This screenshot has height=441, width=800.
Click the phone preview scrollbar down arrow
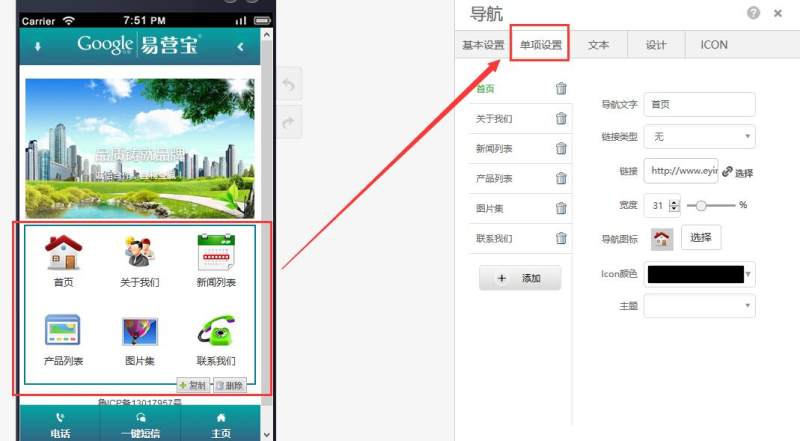(x=266, y=435)
